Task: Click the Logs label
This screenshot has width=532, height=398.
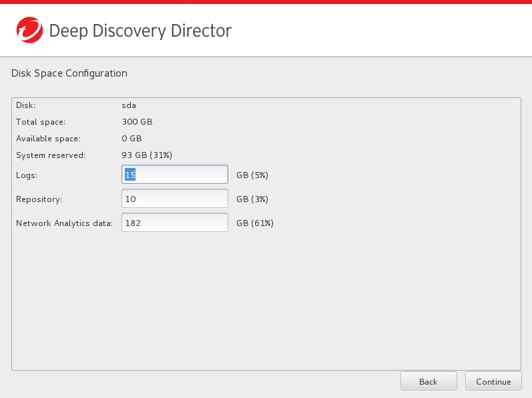Action: 27,175
